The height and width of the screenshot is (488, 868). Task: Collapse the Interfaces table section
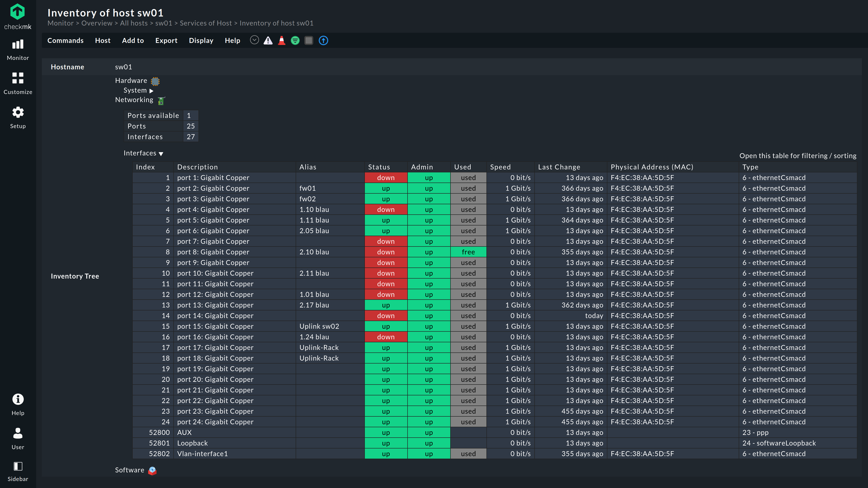tap(161, 154)
